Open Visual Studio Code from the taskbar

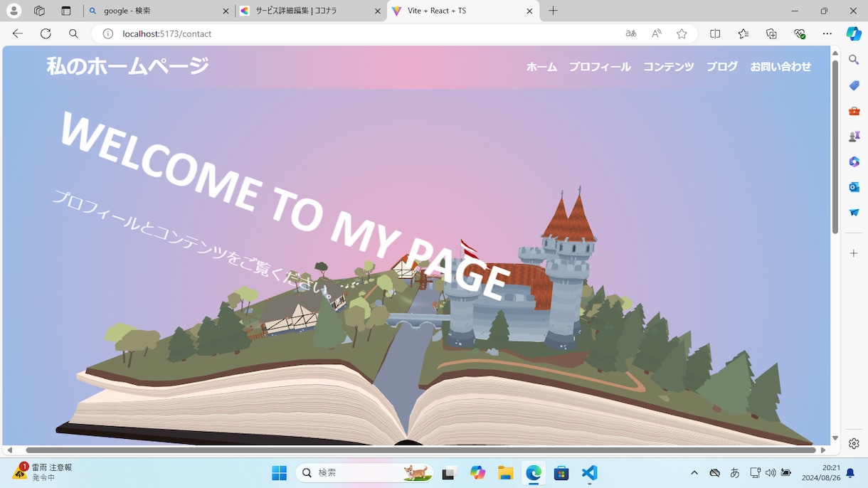(589, 473)
